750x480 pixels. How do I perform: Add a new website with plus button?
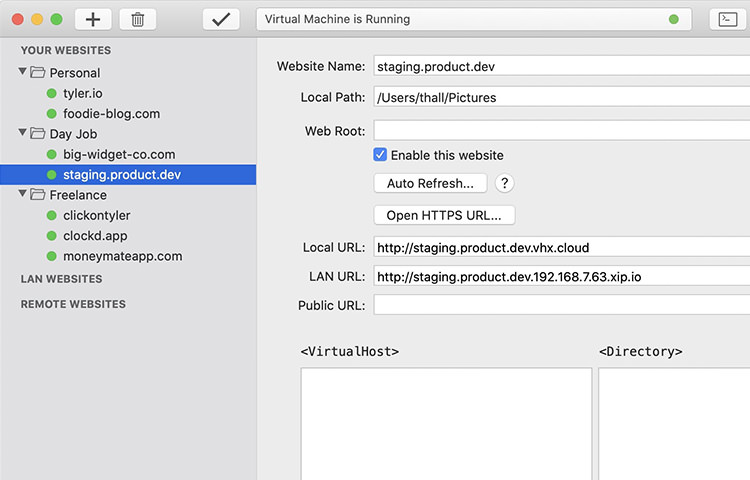click(93, 20)
